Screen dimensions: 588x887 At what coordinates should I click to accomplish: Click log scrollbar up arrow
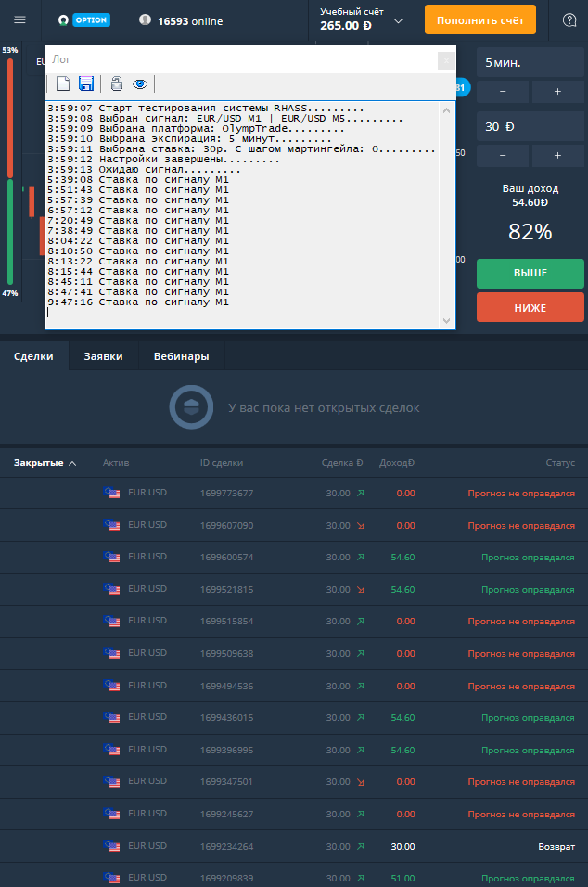coord(446,110)
